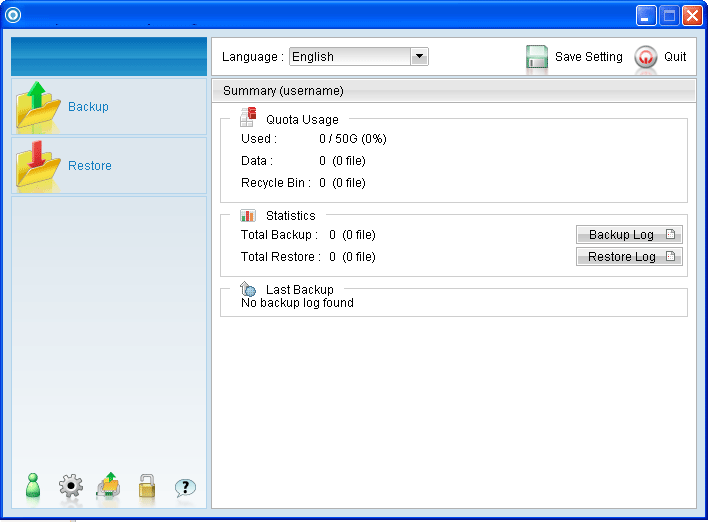This screenshot has height=528, width=708.
Task: Open the Backup Log button
Action: pos(629,235)
